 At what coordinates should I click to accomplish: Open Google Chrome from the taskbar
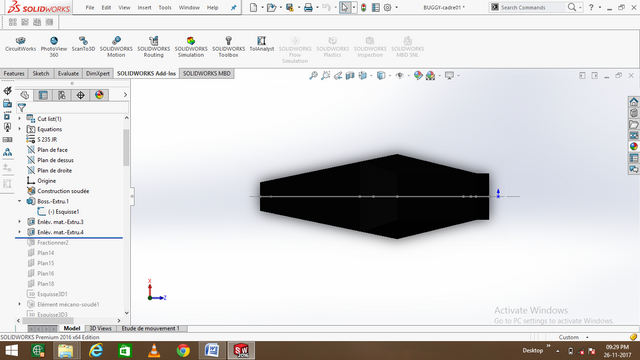coord(183,350)
